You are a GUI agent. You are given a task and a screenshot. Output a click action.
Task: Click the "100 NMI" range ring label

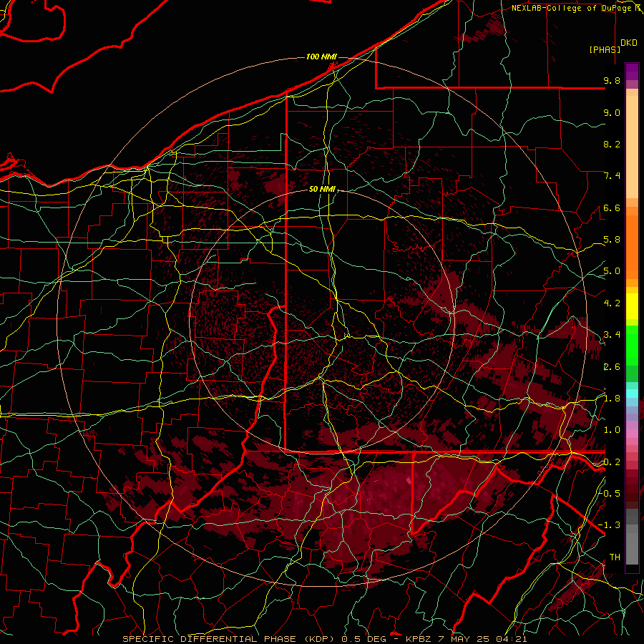coord(321,57)
